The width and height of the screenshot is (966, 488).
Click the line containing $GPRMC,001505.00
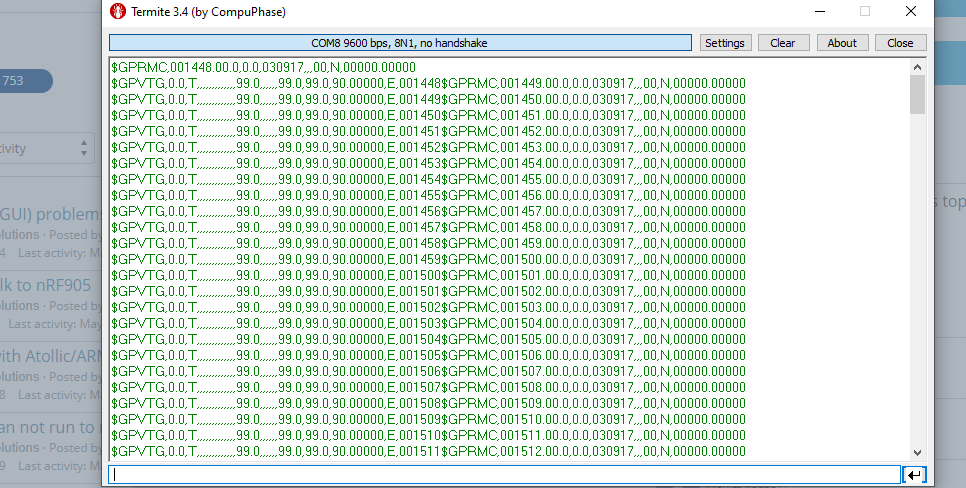click(x=428, y=340)
